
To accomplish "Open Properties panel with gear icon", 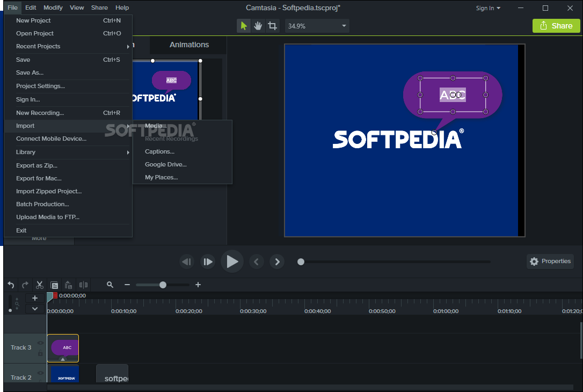I will point(550,261).
